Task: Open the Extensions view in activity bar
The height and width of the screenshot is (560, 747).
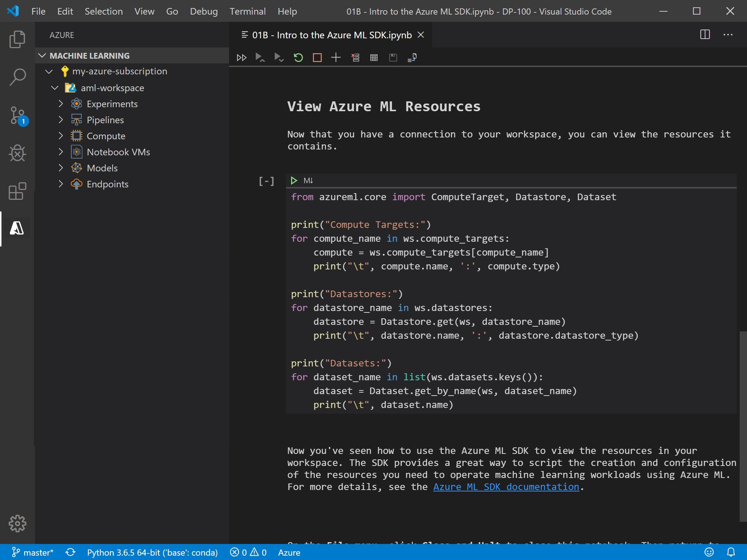Action: [x=17, y=191]
